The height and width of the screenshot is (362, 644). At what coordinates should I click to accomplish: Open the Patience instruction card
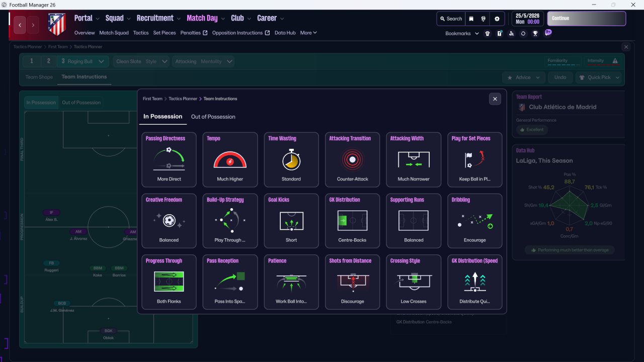coord(291,282)
